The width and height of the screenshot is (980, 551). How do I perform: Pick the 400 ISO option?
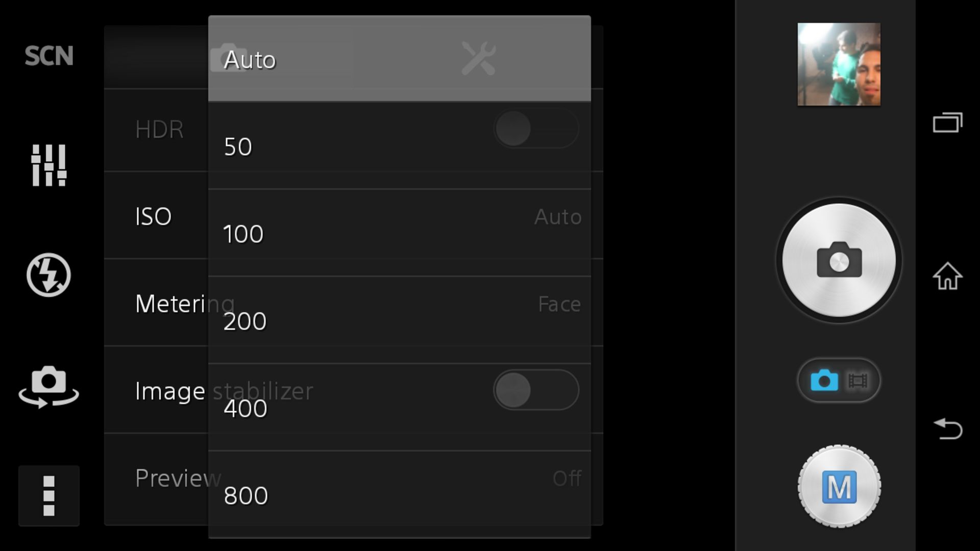click(399, 408)
